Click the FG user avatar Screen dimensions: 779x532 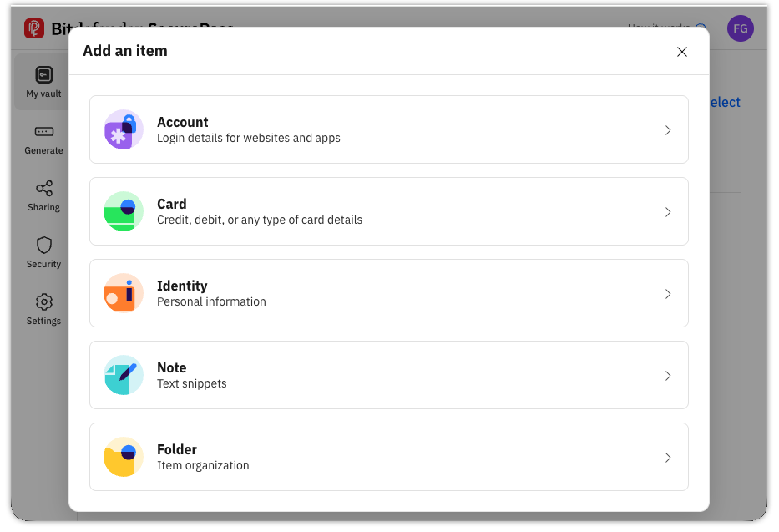point(741,28)
